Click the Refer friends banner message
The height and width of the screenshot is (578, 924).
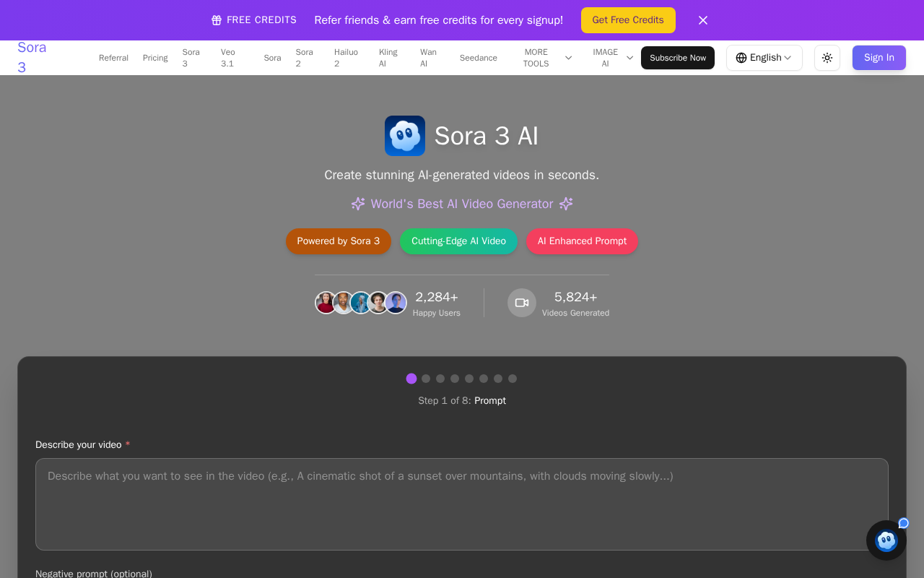[x=439, y=20]
